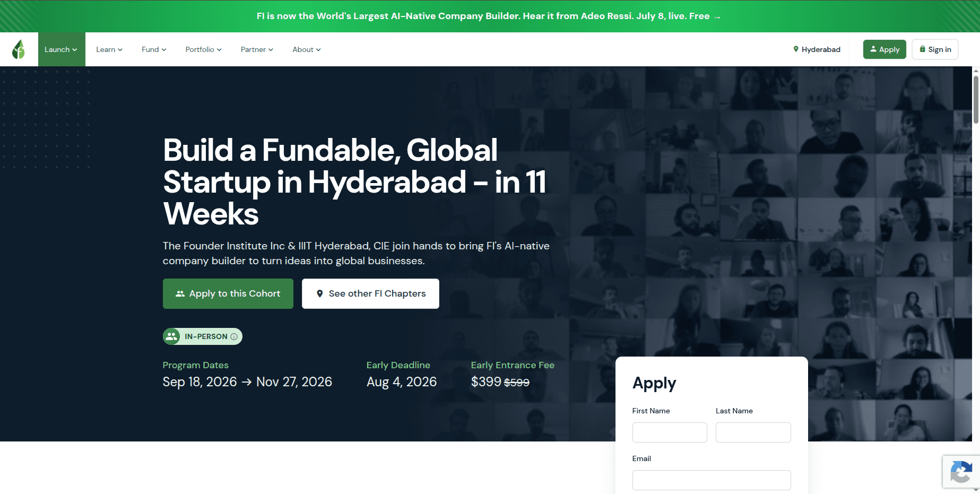Click the lock icon on Sign in

pyautogui.click(x=922, y=49)
